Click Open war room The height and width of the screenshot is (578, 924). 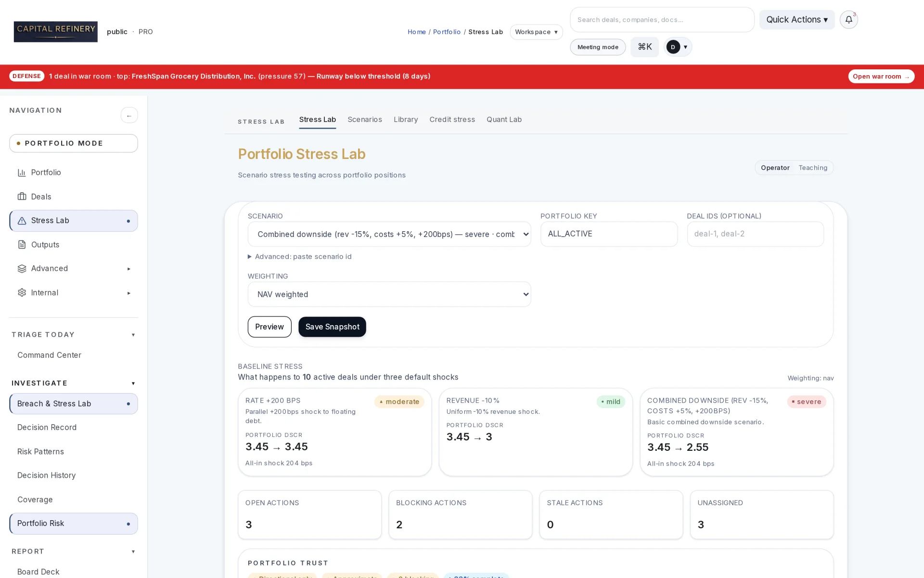[x=881, y=77]
